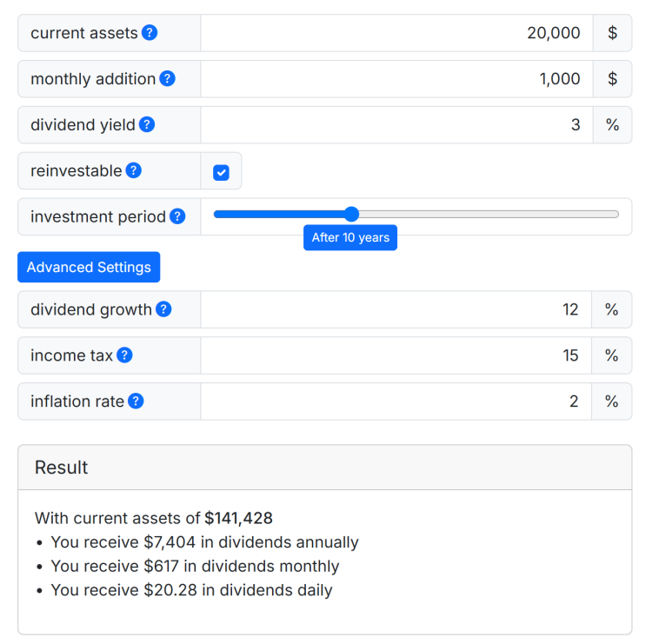Click help icon beside monthly addition
646x644 pixels.
tap(167, 79)
